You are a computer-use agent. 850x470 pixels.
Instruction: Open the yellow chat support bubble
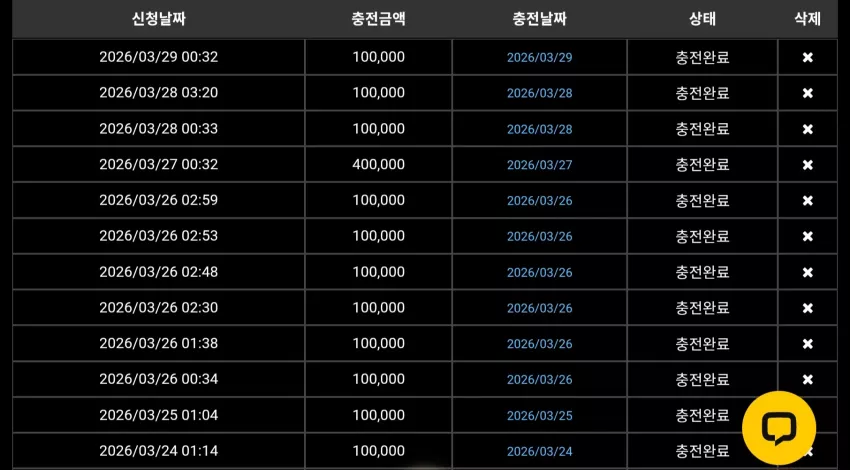click(778, 428)
